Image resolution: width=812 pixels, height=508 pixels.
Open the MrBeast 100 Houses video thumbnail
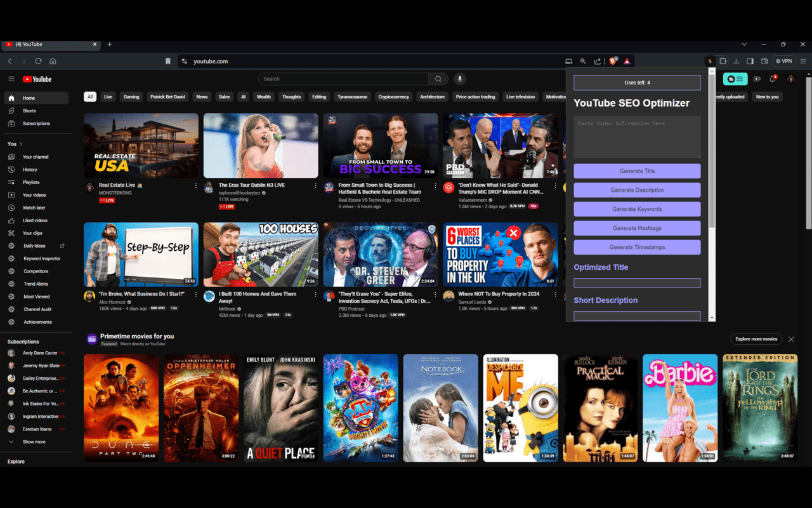[x=261, y=255]
